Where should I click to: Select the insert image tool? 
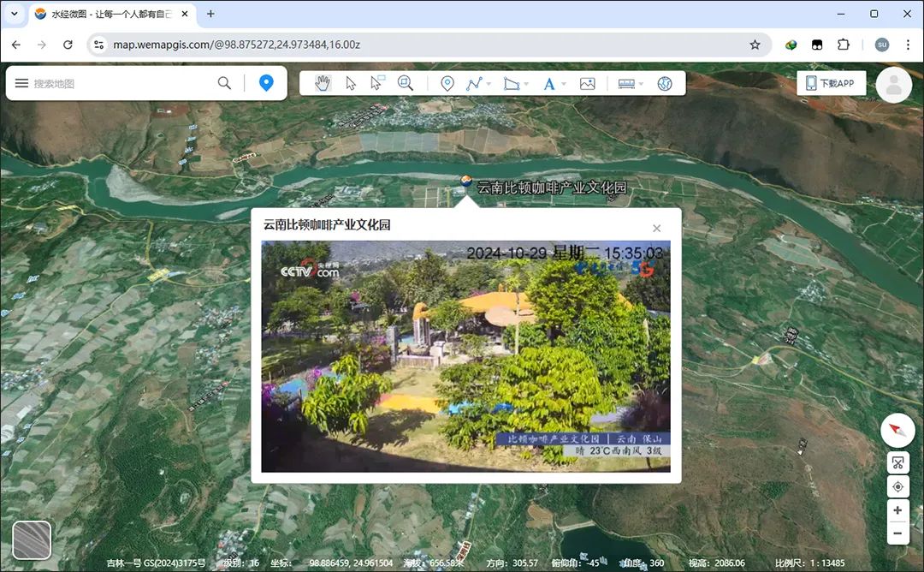pyautogui.click(x=588, y=84)
